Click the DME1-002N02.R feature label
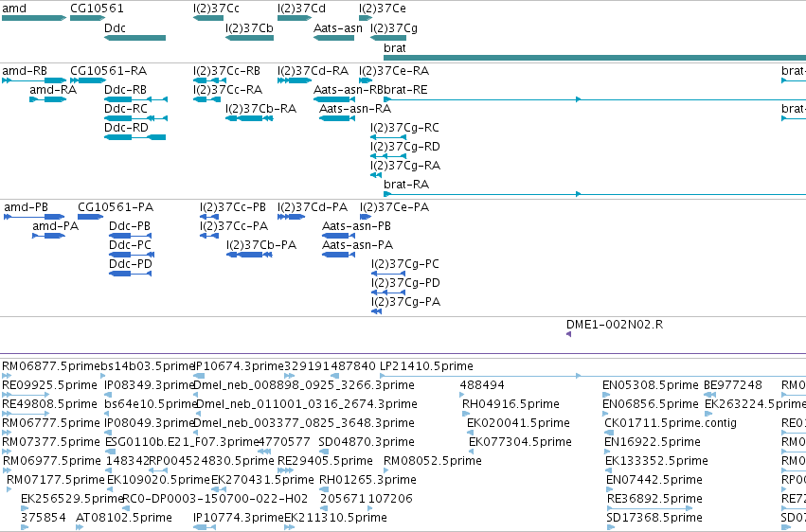The width and height of the screenshot is (806, 532). pyautogui.click(x=615, y=325)
